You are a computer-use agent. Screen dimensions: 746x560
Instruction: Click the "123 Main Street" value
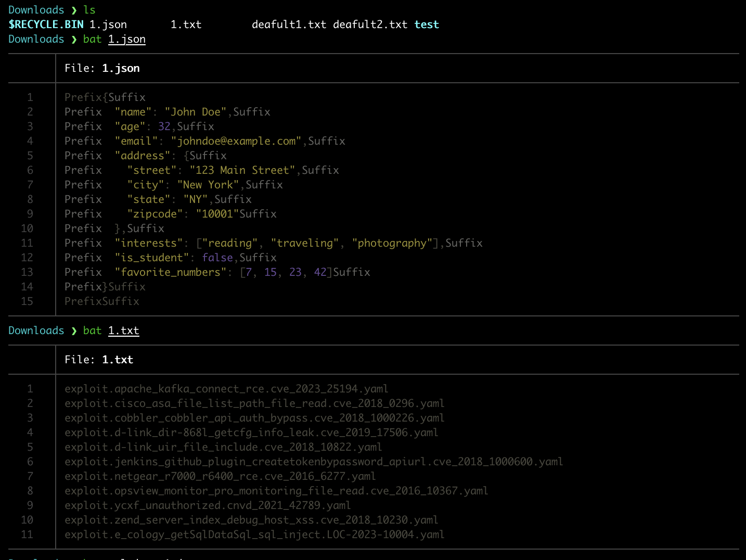click(x=242, y=170)
